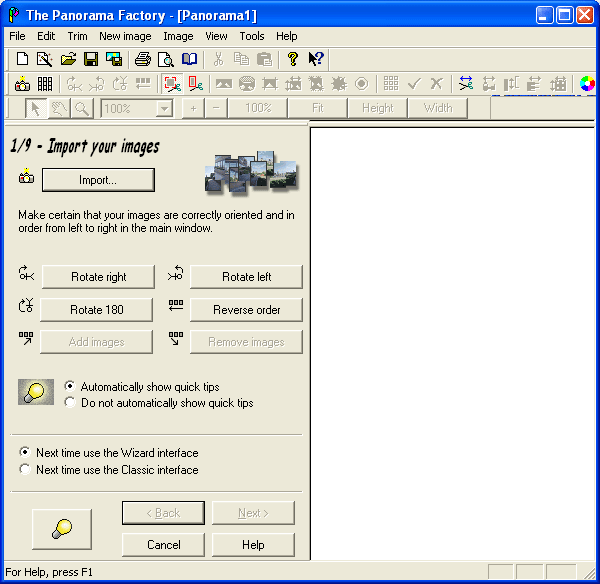The height and width of the screenshot is (584, 600).
Task: Click the Width zoom button
Action: point(438,109)
